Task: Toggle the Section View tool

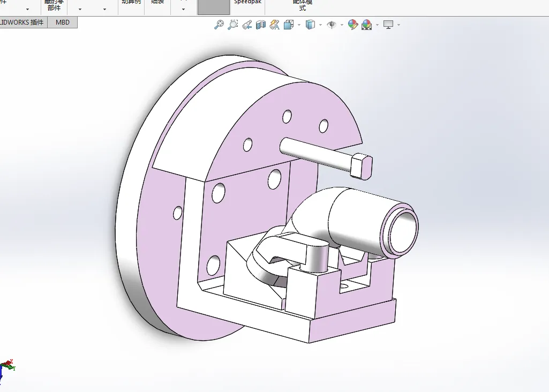Action: click(x=261, y=25)
